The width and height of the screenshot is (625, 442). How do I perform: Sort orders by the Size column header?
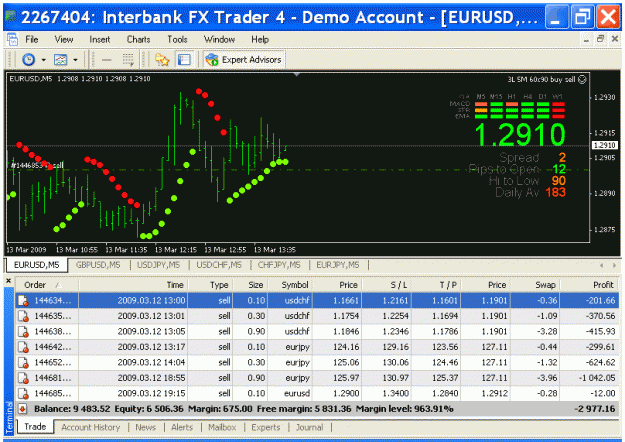click(250, 285)
